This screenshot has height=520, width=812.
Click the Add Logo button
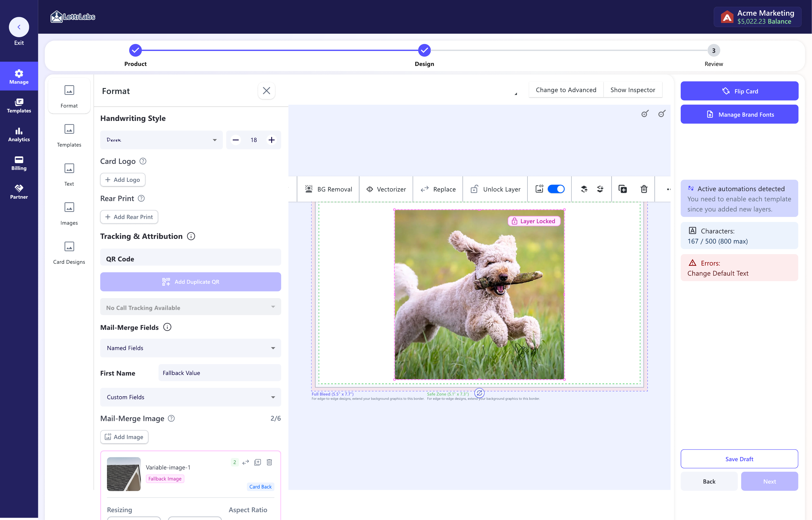click(x=123, y=180)
